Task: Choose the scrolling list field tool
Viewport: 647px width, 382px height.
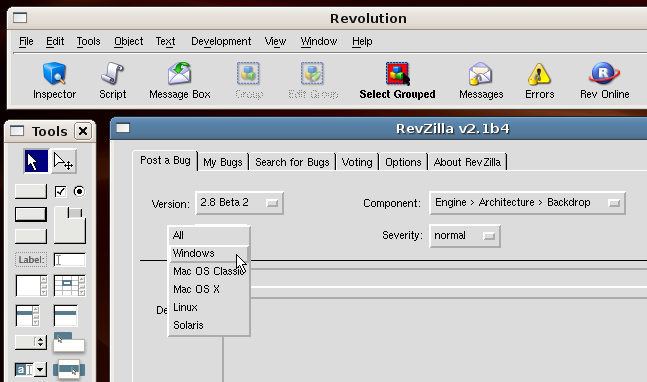Action: tap(28, 316)
